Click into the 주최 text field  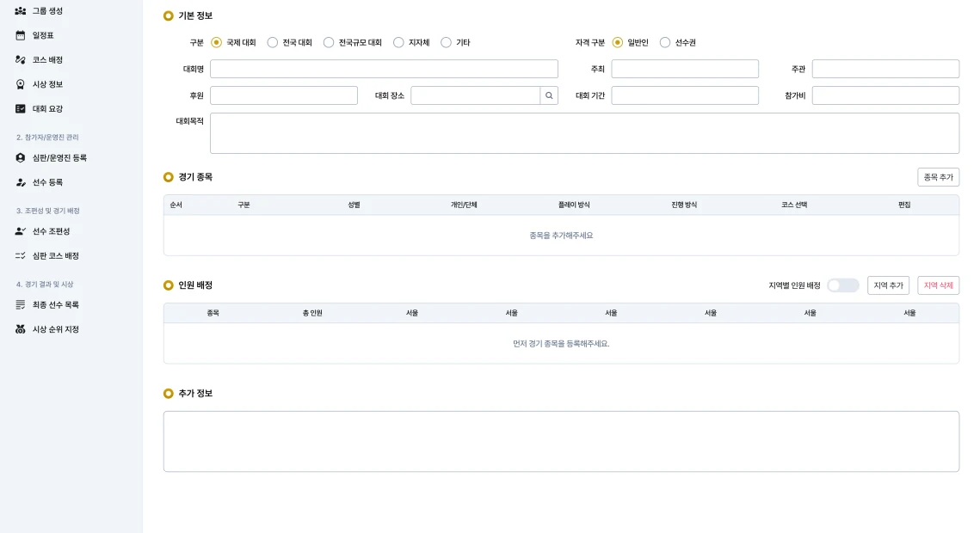685,69
